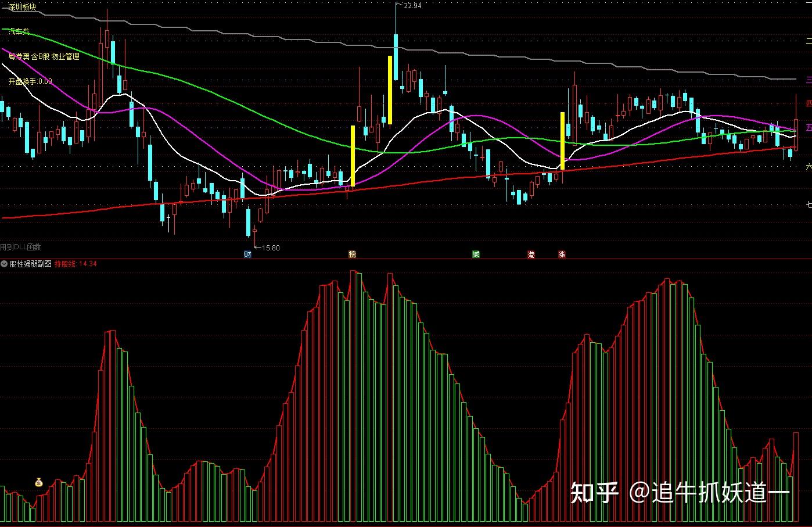Image resolution: width=812 pixels, height=527 pixels.
Task: Click the 减 reduction event marker
Action: click(x=476, y=254)
